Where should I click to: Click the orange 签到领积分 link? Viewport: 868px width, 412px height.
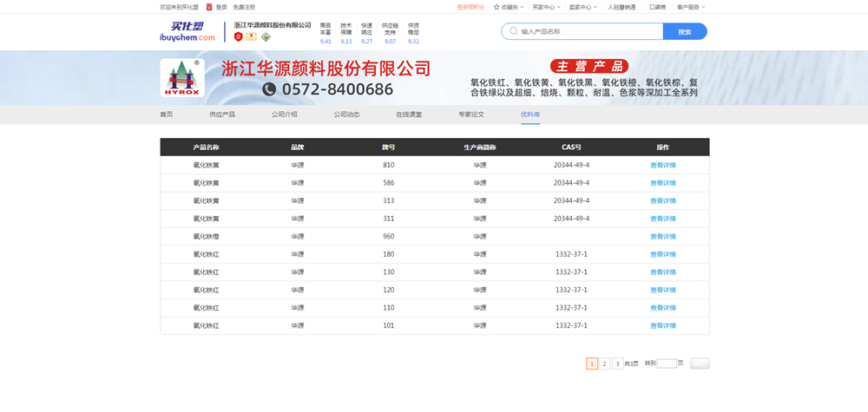(470, 7)
